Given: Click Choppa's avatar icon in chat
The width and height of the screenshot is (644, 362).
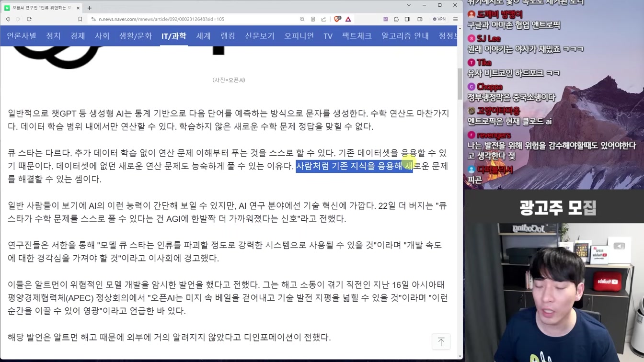Looking at the screenshot, I should pyautogui.click(x=471, y=87).
